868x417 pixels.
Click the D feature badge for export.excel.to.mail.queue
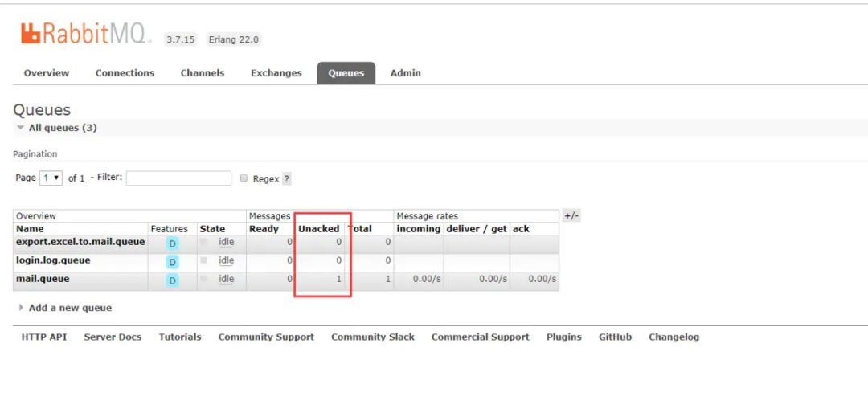click(172, 243)
